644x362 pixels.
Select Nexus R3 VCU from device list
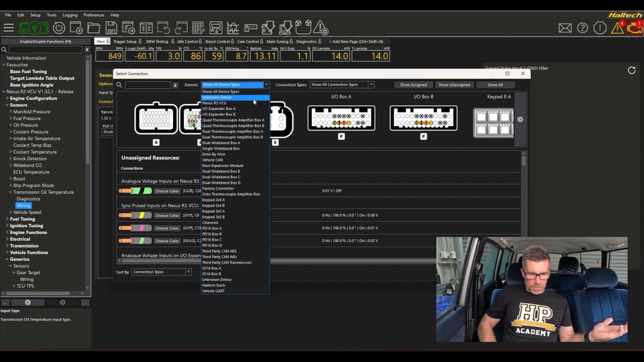(235, 103)
